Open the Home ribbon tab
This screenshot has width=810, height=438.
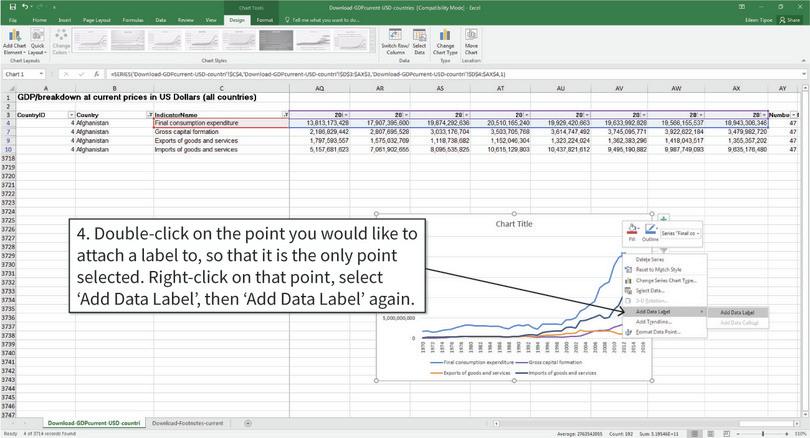[40, 20]
